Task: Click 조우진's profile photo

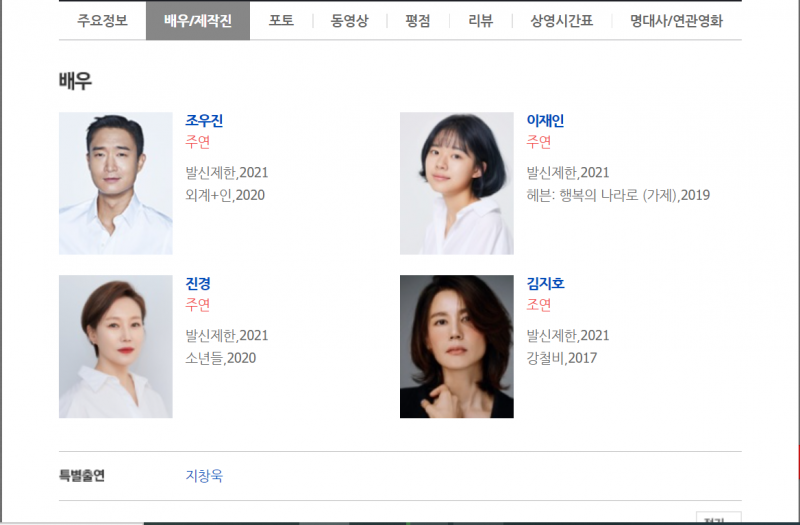Action: [x=116, y=183]
